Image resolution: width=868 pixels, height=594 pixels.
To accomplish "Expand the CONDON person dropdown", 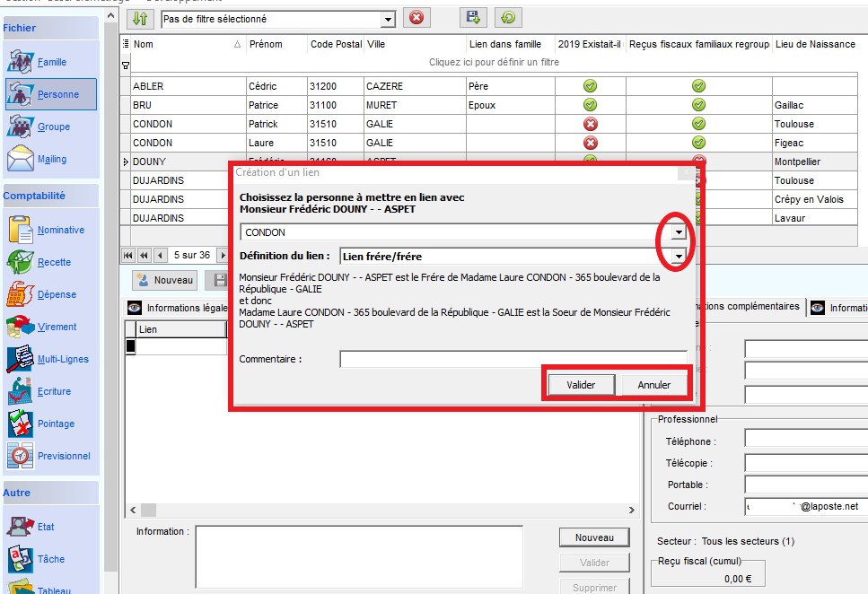I will click(679, 232).
